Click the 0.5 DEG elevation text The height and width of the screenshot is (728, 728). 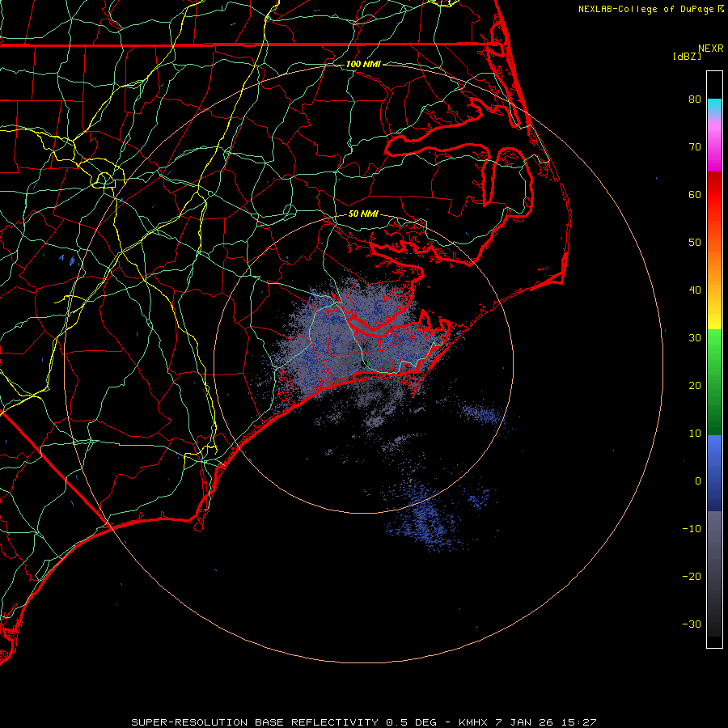pyautogui.click(x=411, y=722)
